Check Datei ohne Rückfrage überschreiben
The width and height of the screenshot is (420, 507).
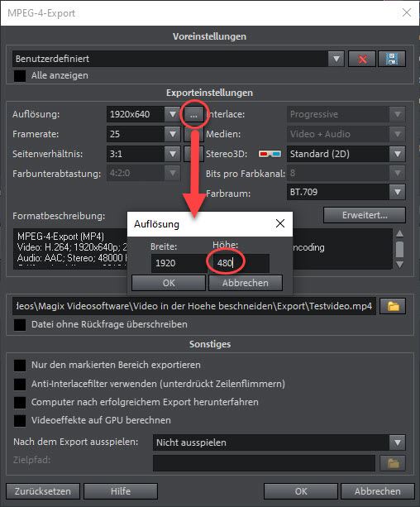[x=20, y=325]
